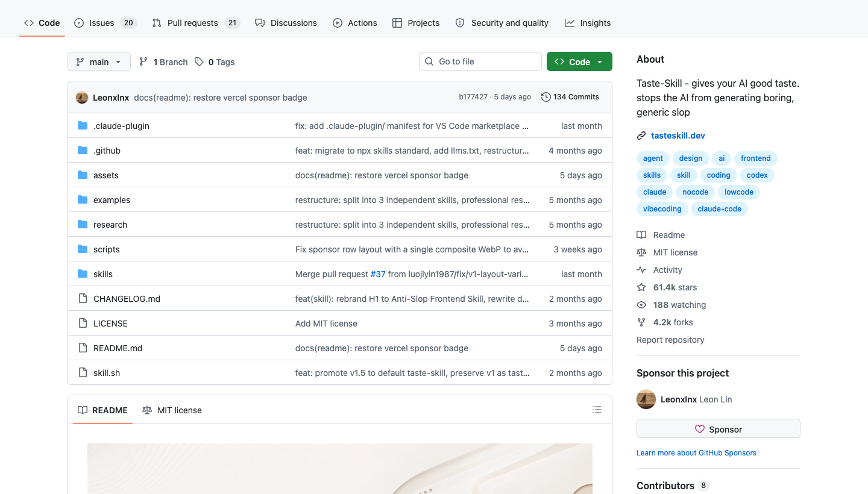Click the design topic tag
The height and width of the screenshot is (494, 868).
tap(691, 158)
